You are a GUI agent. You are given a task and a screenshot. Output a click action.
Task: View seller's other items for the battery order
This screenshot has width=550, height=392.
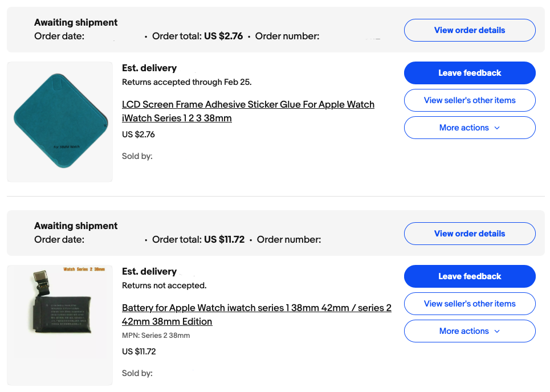point(469,304)
